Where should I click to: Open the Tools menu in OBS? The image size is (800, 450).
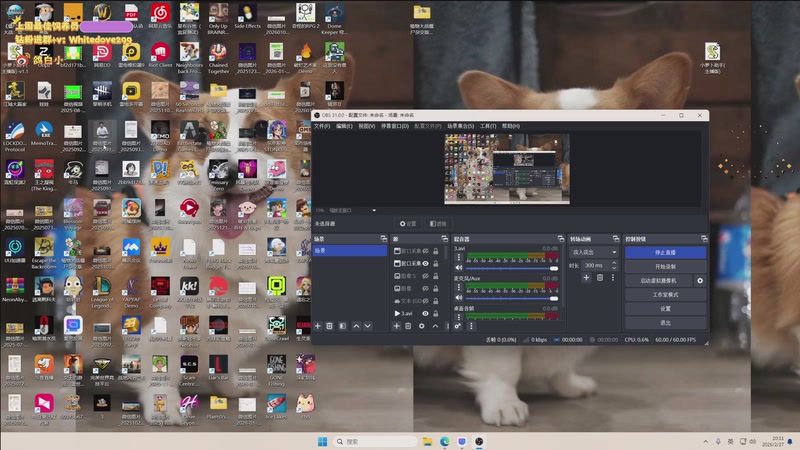(x=488, y=126)
